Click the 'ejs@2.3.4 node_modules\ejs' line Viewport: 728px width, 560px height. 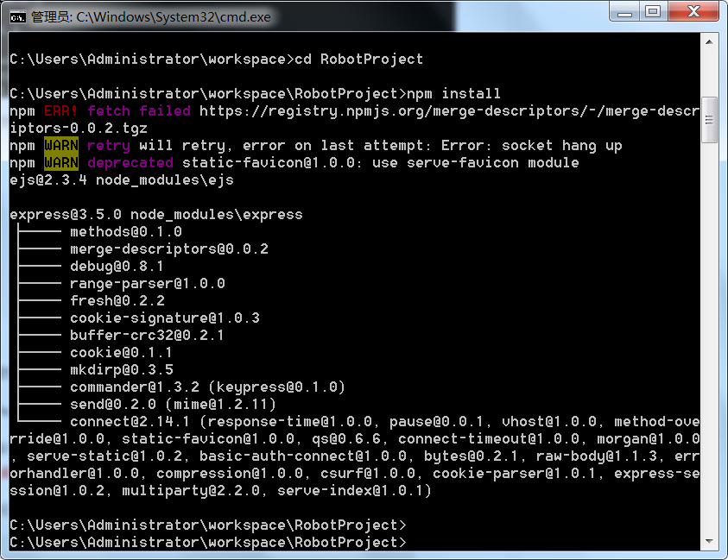click(122, 180)
